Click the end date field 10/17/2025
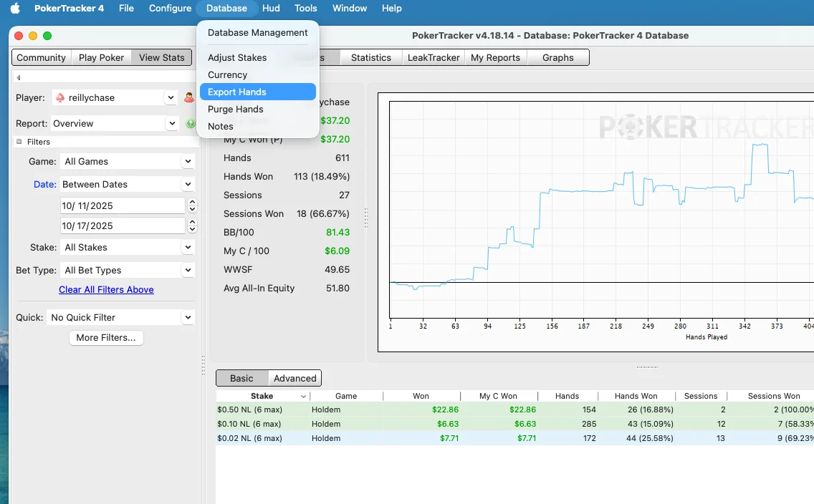Viewport: 814px width, 504px height. (122, 226)
